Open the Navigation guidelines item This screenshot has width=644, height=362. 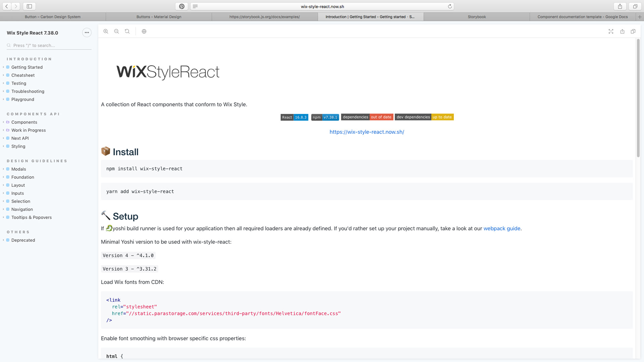point(22,209)
